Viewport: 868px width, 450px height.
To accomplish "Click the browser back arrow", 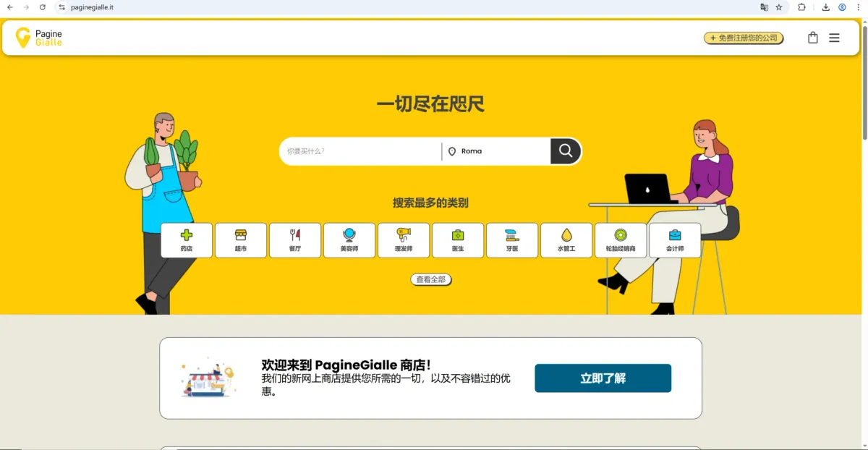I will [10, 7].
